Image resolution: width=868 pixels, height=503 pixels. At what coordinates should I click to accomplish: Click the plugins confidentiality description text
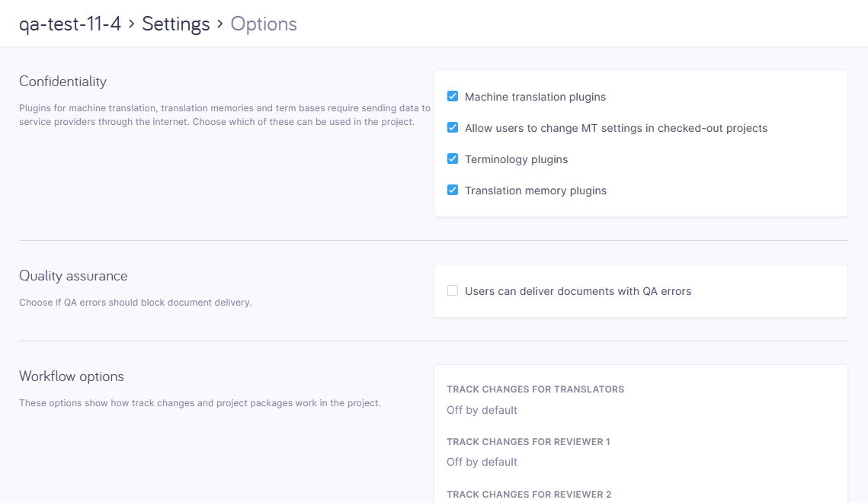click(x=225, y=114)
